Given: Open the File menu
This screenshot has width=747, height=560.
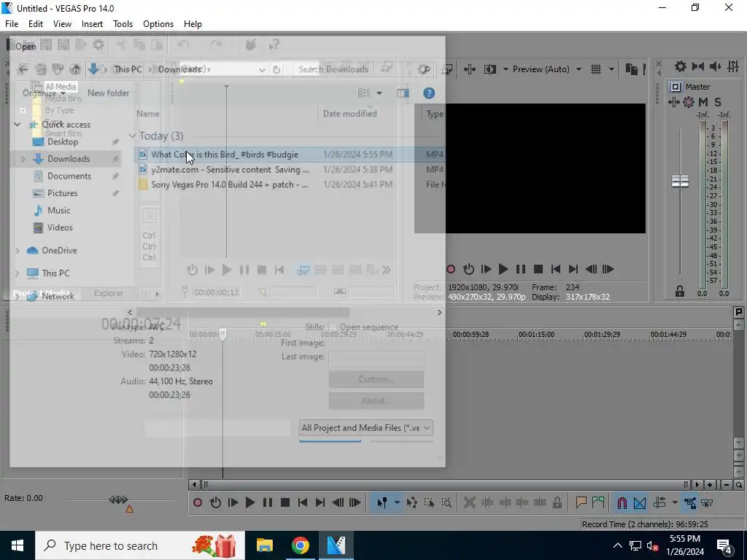Looking at the screenshot, I should pyautogui.click(x=12, y=24).
